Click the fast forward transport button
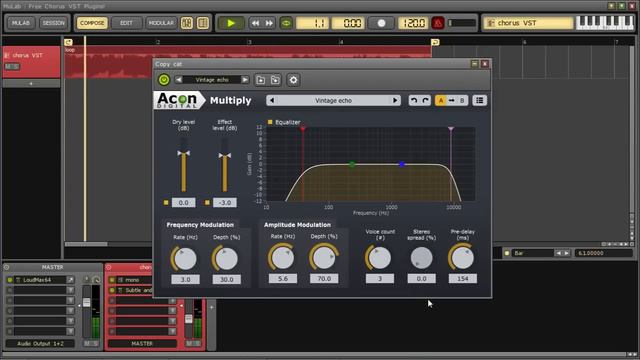 pyautogui.click(x=269, y=23)
